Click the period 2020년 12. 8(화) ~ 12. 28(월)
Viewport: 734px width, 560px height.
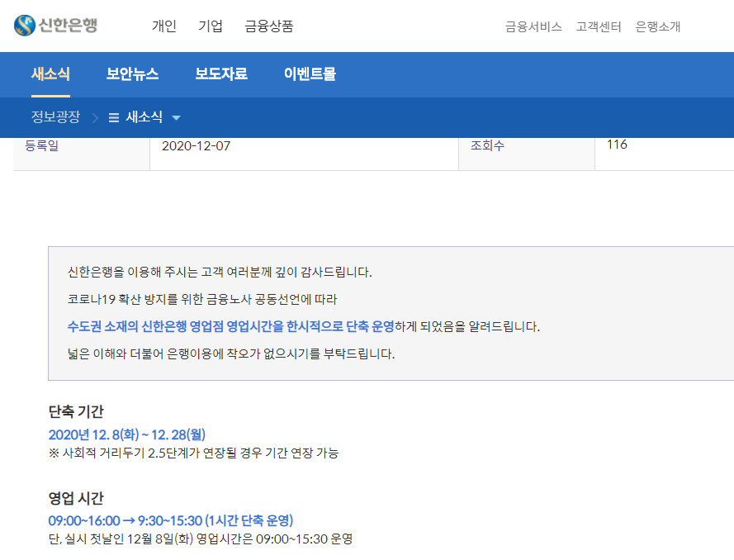[127, 434]
